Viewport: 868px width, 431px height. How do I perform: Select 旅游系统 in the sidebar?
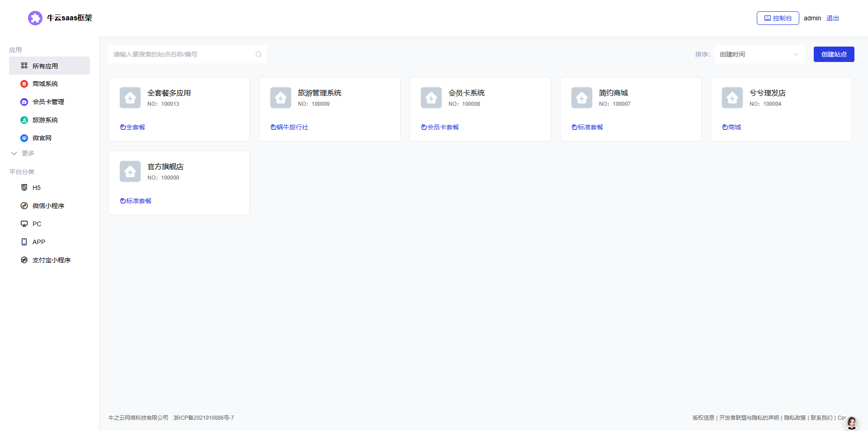coord(49,120)
